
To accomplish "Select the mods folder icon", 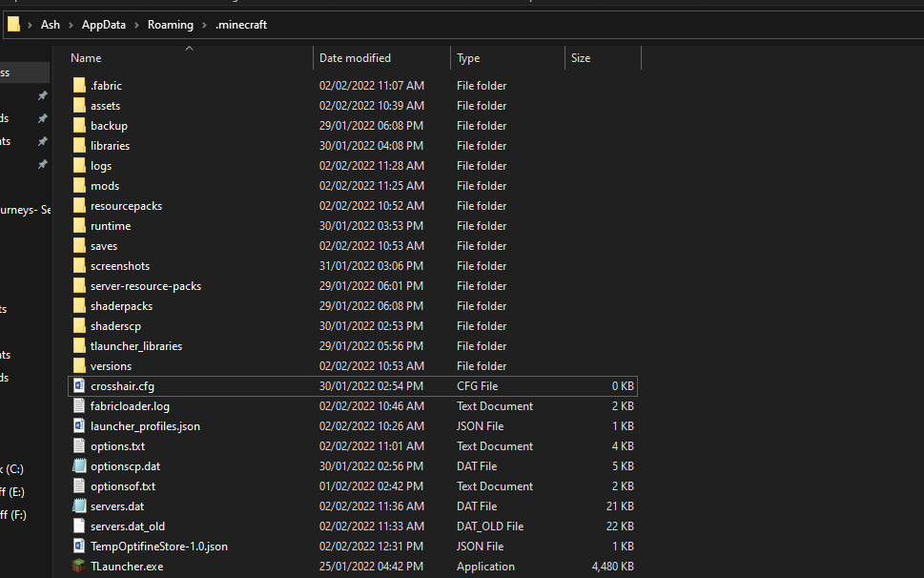I will 79,186.
